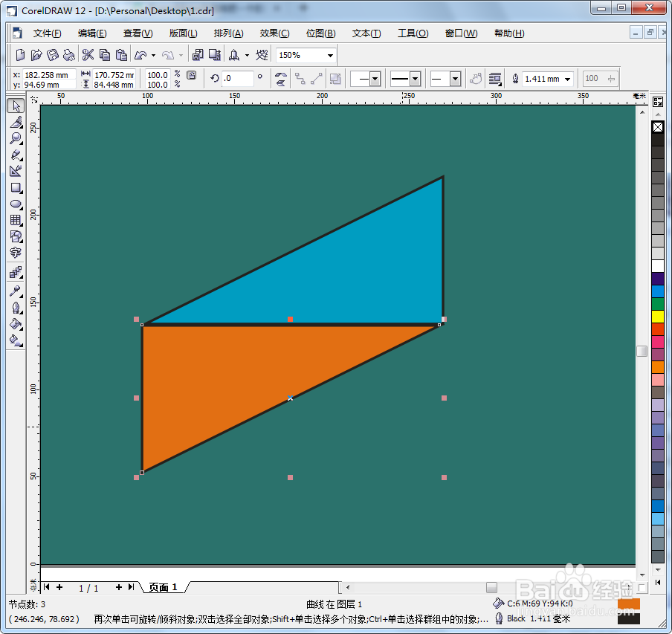Click the Copy icon
This screenshot has height=634, width=672.
coord(105,55)
